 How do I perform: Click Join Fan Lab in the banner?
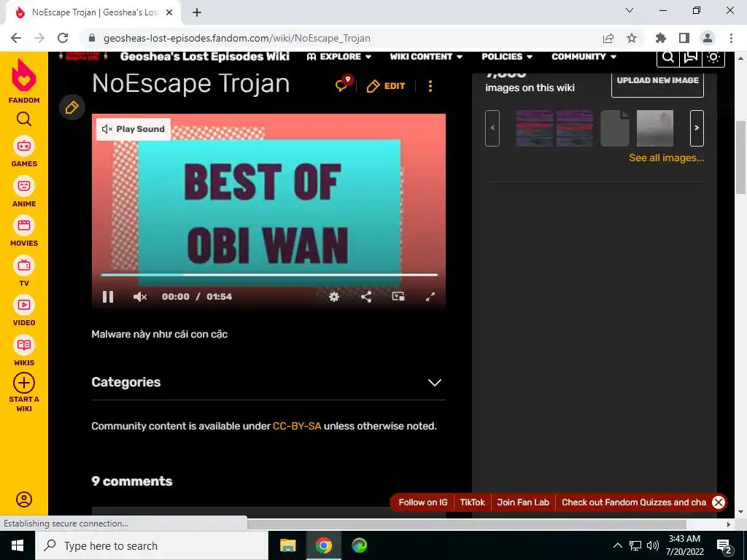click(x=523, y=502)
